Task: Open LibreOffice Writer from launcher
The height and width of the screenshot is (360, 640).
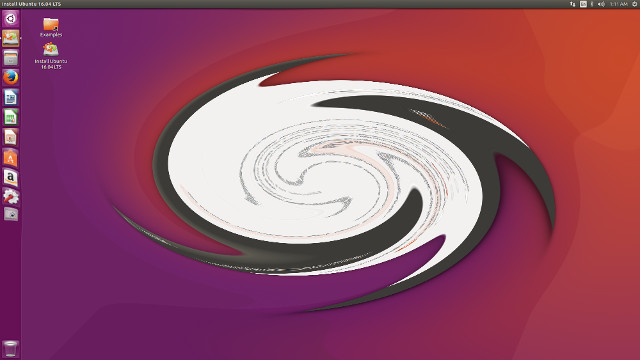Action: 11,98
